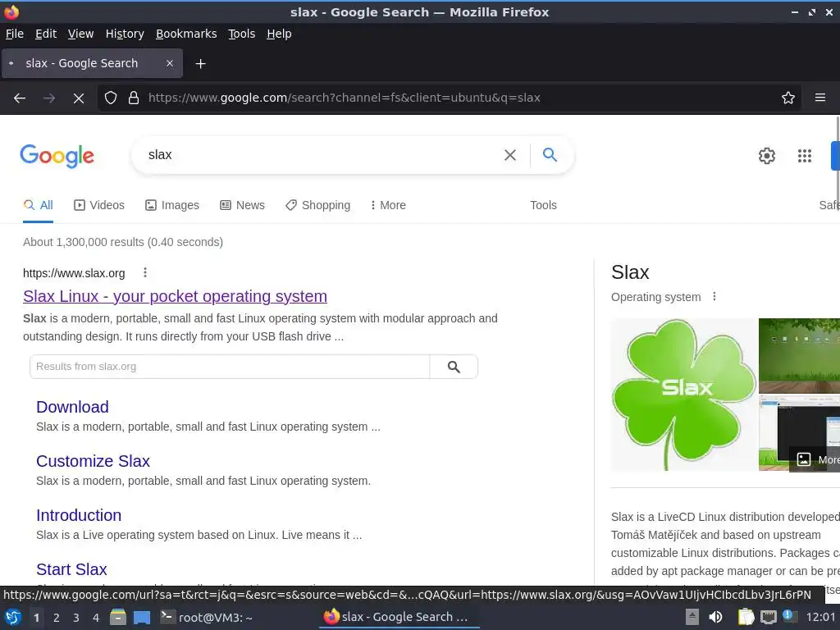Click the Google logo
This screenshot has height=630, width=840.
pos(57,156)
